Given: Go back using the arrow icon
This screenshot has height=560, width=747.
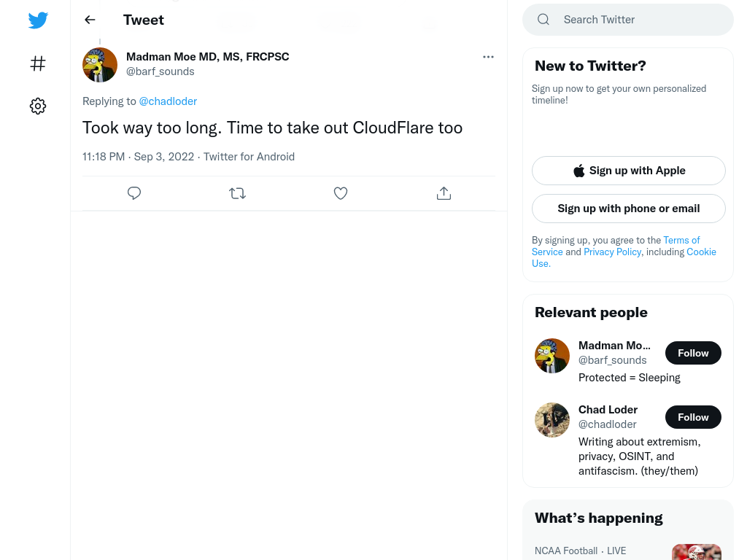Looking at the screenshot, I should click(x=90, y=20).
